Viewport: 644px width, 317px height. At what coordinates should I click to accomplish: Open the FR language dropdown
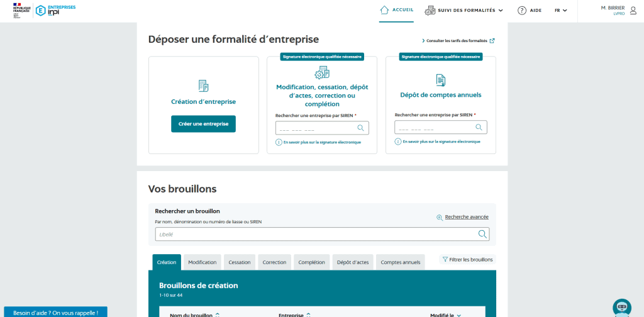pos(560,11)
